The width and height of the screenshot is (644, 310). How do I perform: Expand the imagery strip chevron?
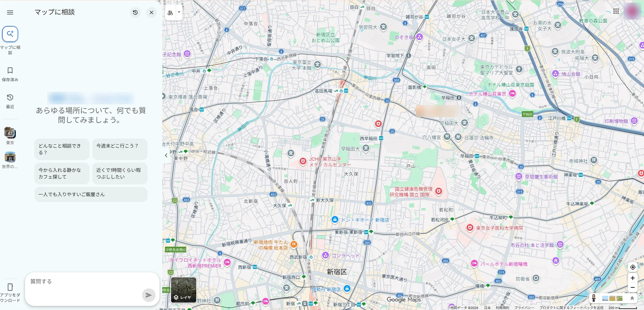632,298
